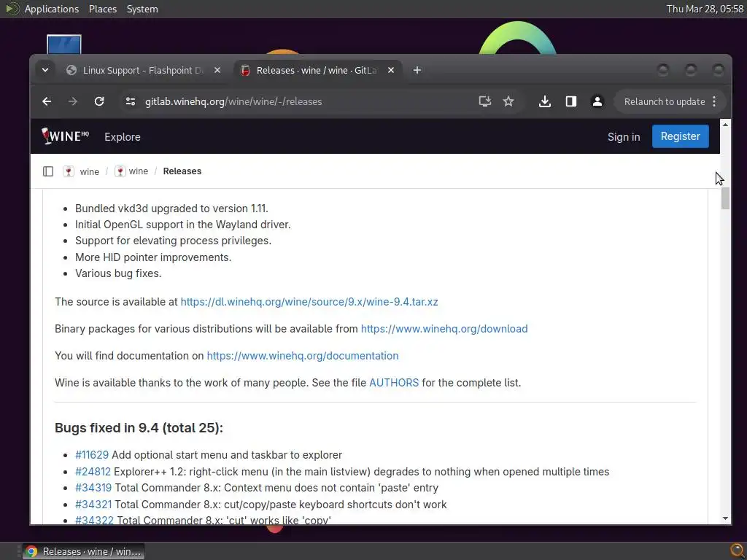Click the scroll up arrow
The width and height of the screenshot is (747, 560).
725,125
